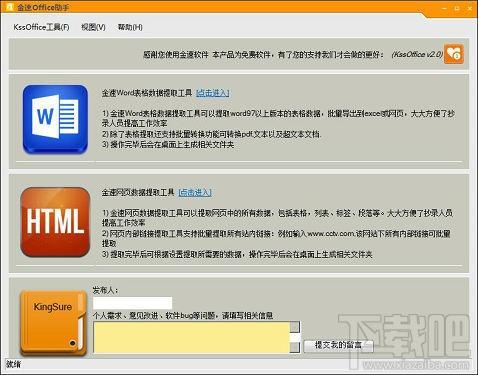Open 点击进入 link for 网页数据提取工具

(195, 192)
